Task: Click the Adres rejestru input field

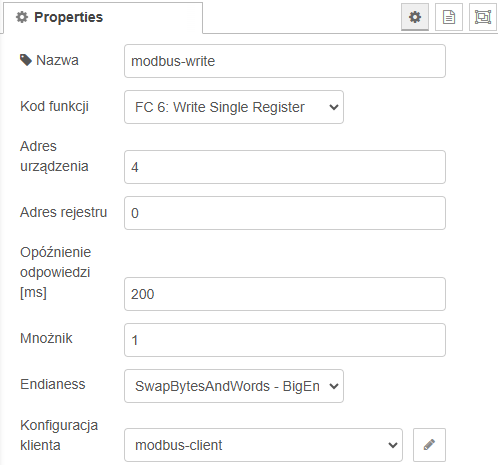Action: [x=285, y=213]
